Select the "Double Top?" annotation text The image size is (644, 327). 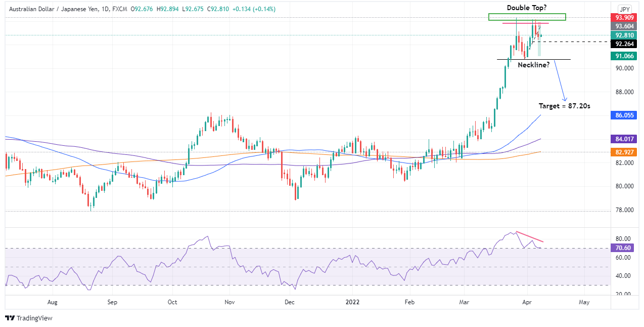click(526, 7)
